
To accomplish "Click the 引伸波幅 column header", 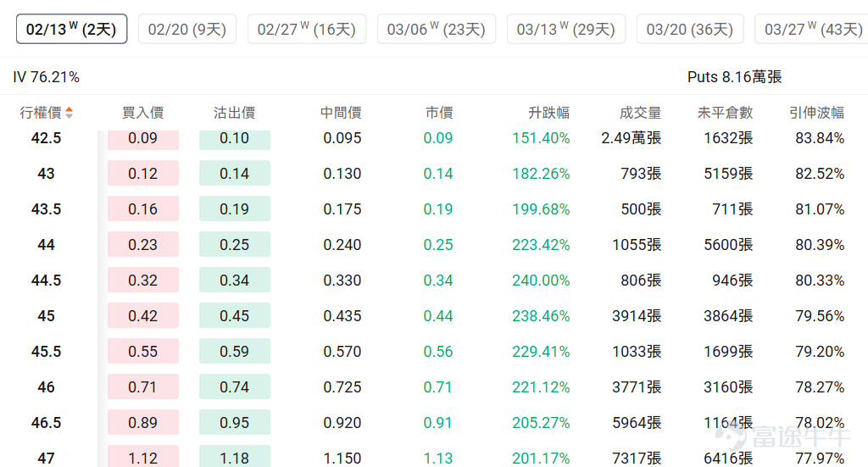I will (816, 113).
